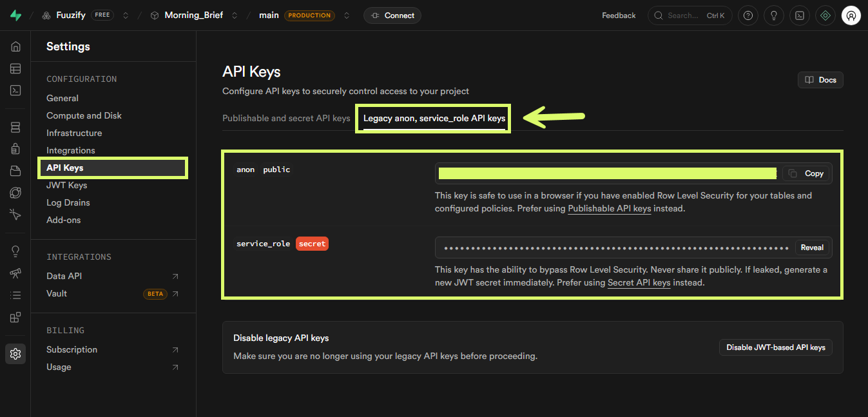Open Vault beta integration
The width and height of the screenshot is (868, 417).
[x=57, y=294]
